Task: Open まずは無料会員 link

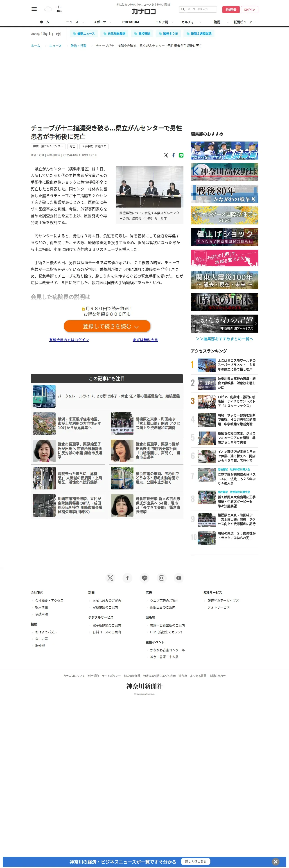Action: tap(145, 340)
